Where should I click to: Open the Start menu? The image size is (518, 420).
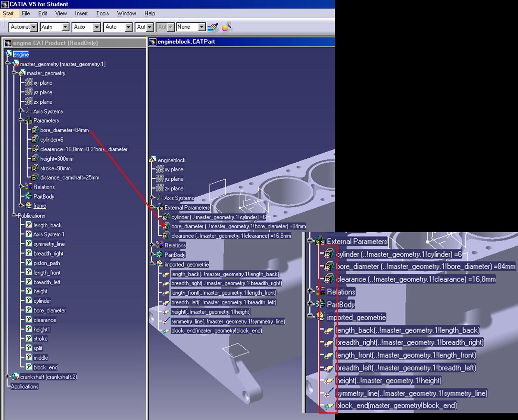pos(8,13)
